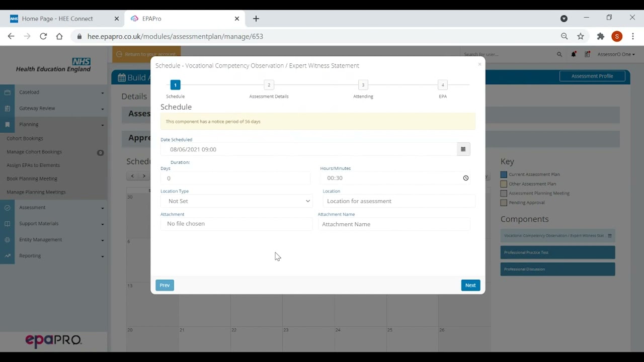The height and width of the screenshot is (362, 644).
Task: Bookmark this page with the star icon
Action: click(x=581, y=36)
